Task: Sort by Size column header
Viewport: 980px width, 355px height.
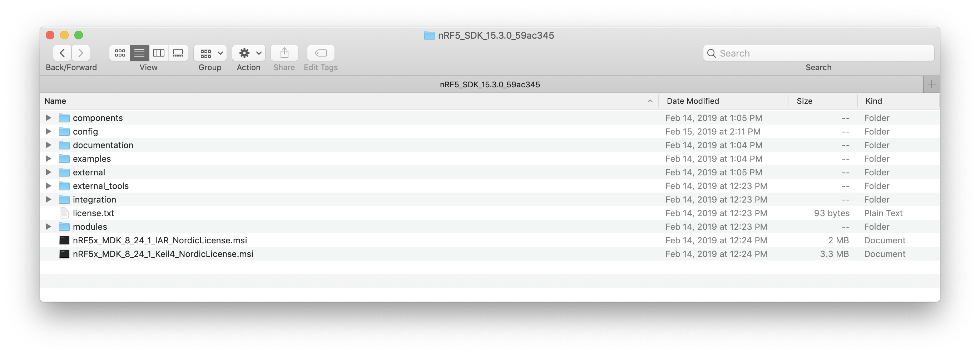Action: 804,101
